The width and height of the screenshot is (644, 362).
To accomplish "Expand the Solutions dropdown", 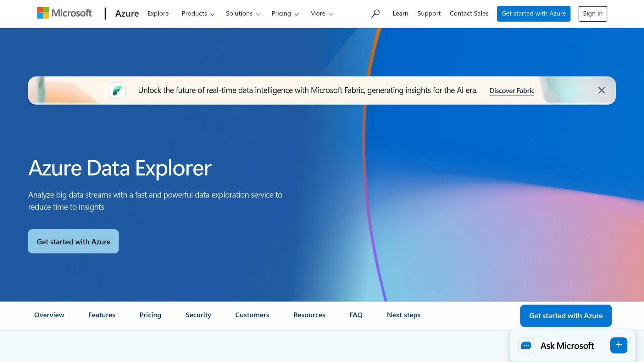I will click(243, 14).
